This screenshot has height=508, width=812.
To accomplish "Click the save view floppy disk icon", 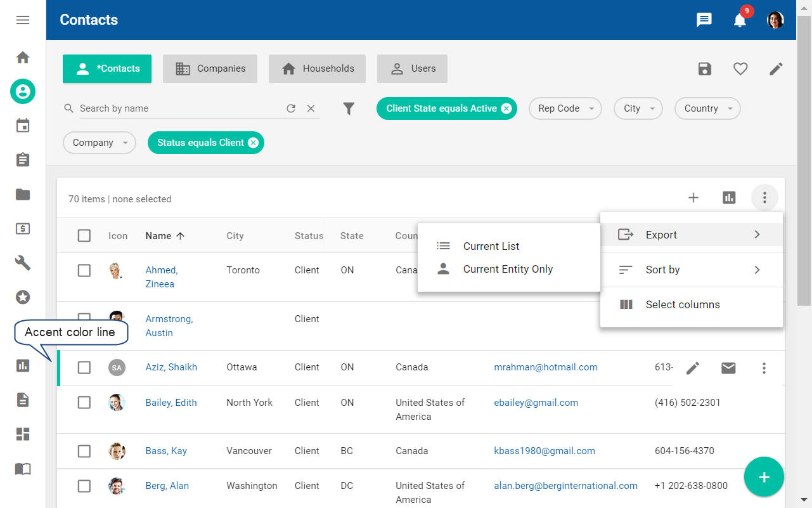I will point(705,69).
